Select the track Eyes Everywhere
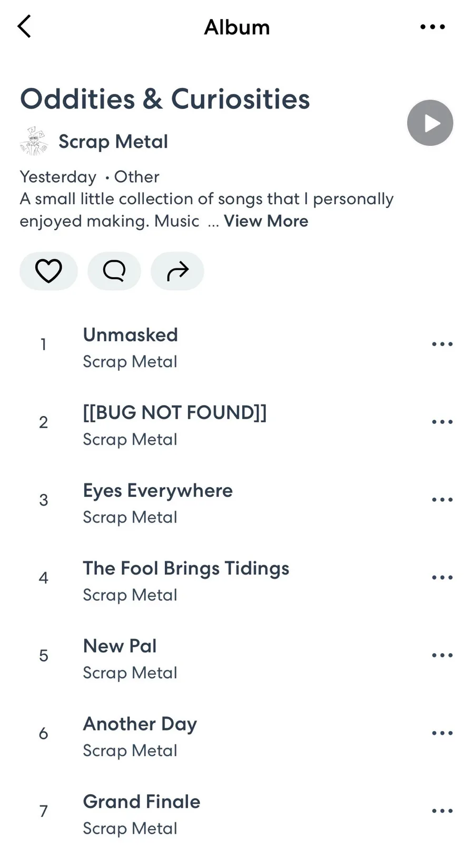This screenshot has height=868, width=474. pos(157,491)
